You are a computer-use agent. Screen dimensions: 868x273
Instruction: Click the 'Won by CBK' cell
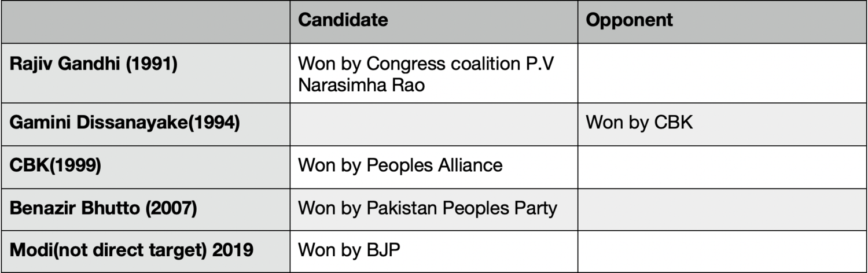click(x=639, y=123)
